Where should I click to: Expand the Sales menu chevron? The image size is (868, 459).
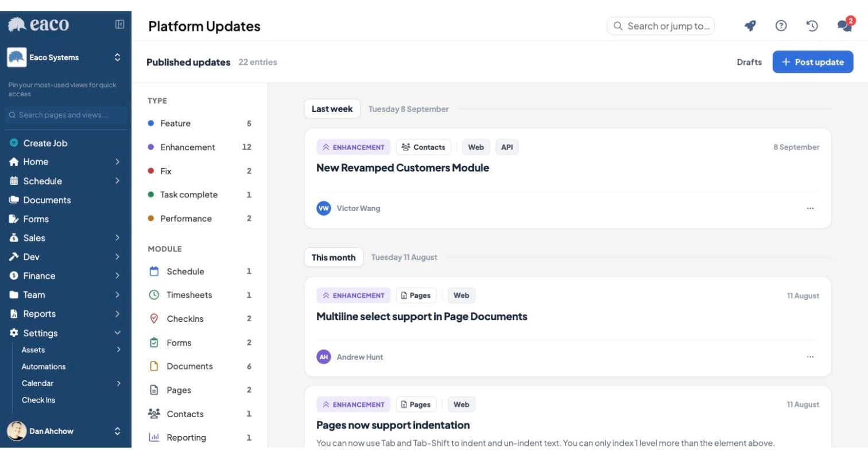(117, 238)
